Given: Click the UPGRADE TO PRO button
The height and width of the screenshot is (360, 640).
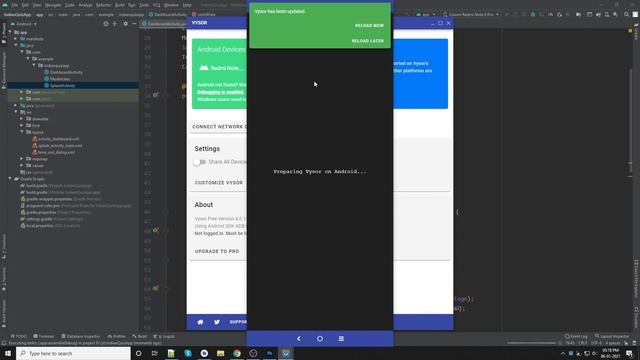Looking at the screenshot, I should coord(217,251).
